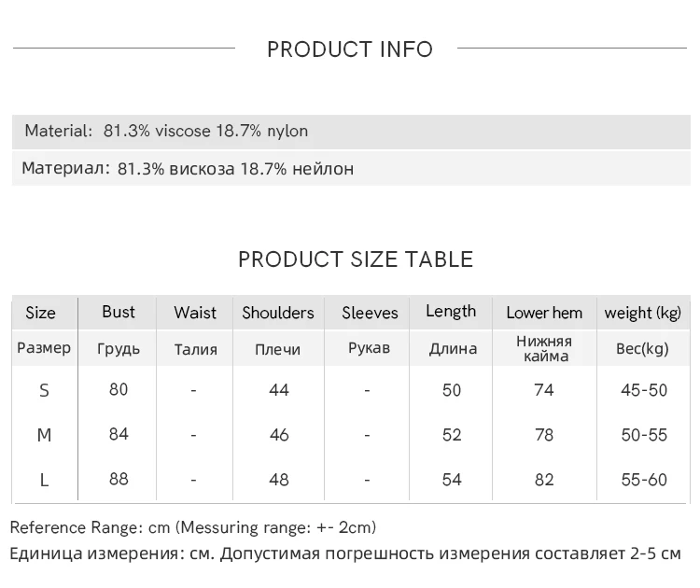Click the Size column header
The width and height of the screenshot is (700, 588).
[40, 313]
